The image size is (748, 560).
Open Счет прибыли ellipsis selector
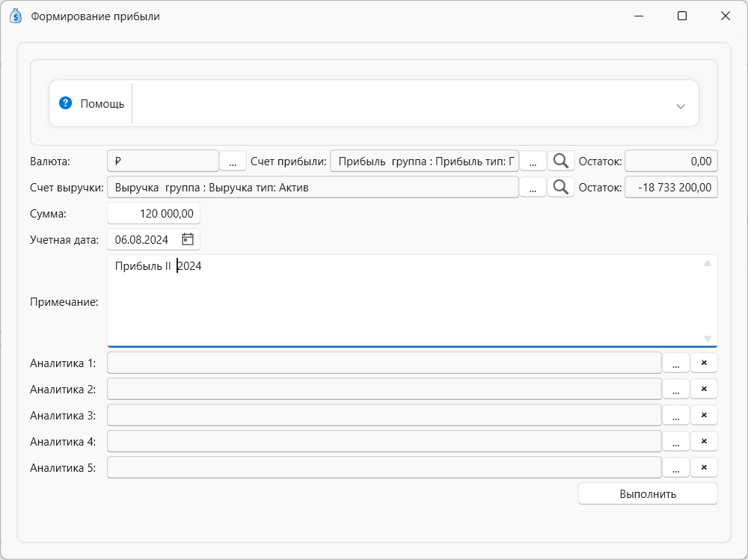pyautogui.click(x=533, y=161)
